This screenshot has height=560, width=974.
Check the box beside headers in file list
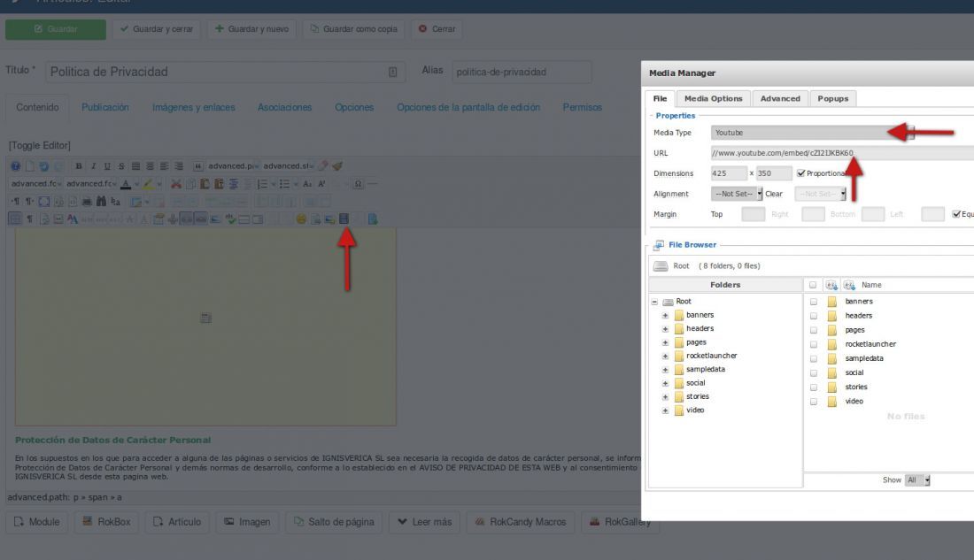click(x=813, y=316)
